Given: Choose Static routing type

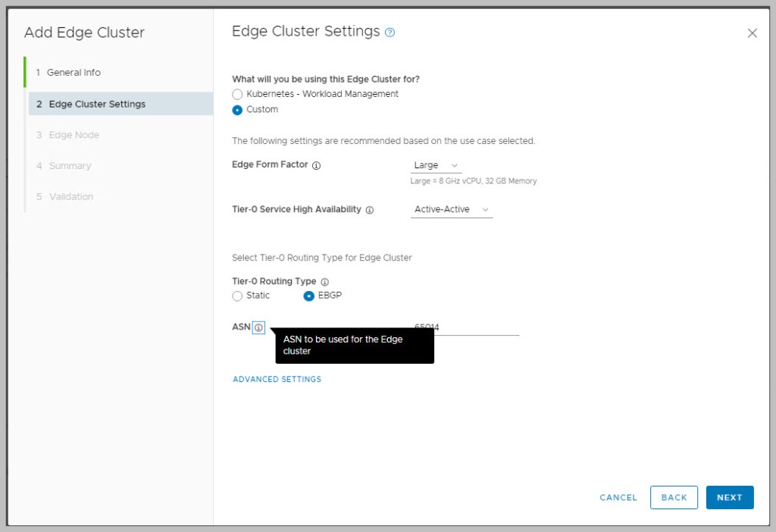Looking at the screenshot, I should coord(238,296).
